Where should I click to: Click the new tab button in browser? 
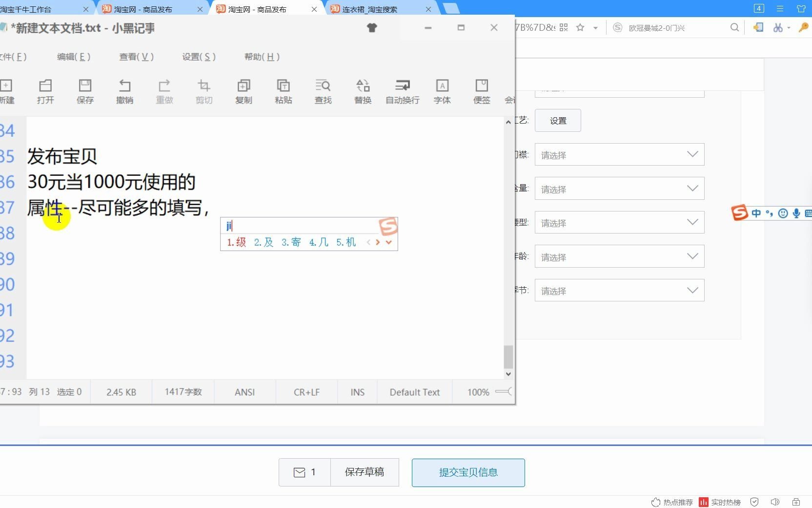tap(451, 8)
